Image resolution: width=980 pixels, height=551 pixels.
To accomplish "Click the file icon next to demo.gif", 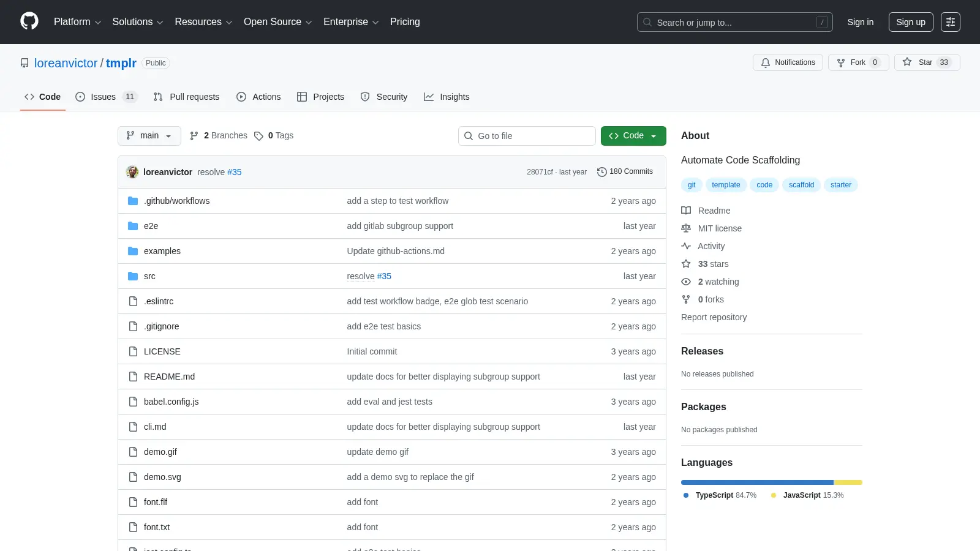I will click(133, 452).
